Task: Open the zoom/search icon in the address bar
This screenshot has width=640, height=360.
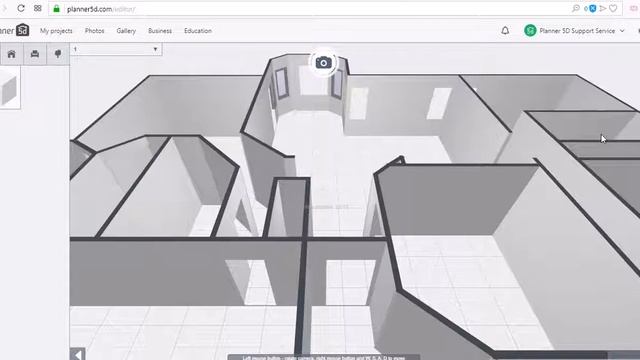Action: (x=576, y=8)
